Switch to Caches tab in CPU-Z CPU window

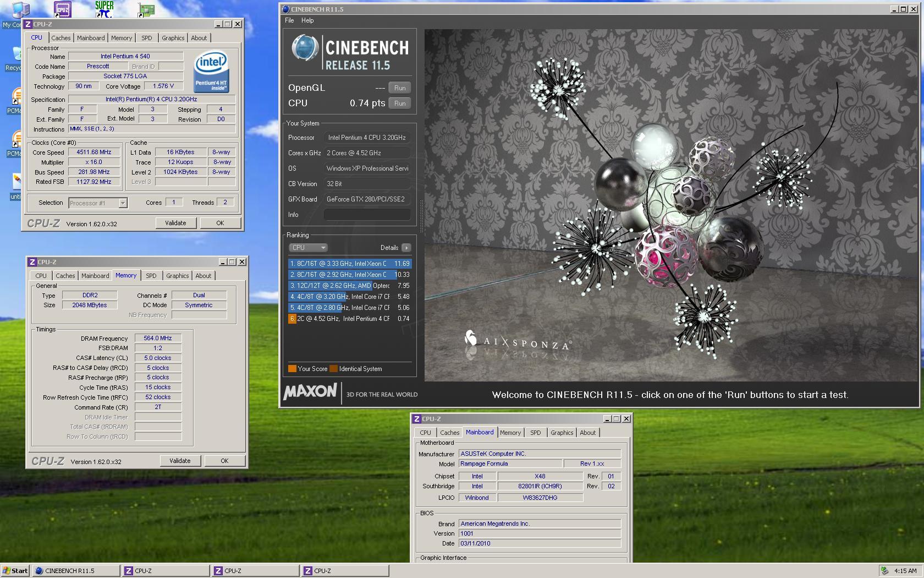point(61,38)
